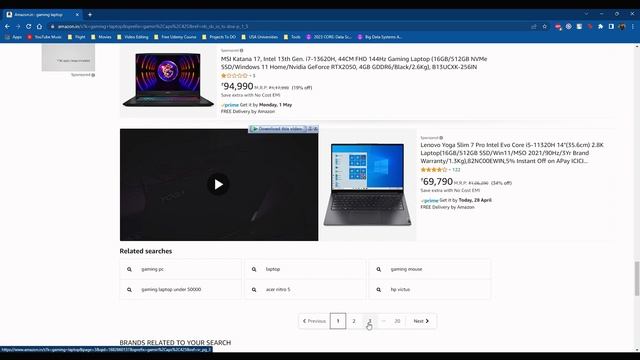Go to results page 2
The width and height of the screenshot is (640, 360).
pyautogui.click(x=354, y=321)
